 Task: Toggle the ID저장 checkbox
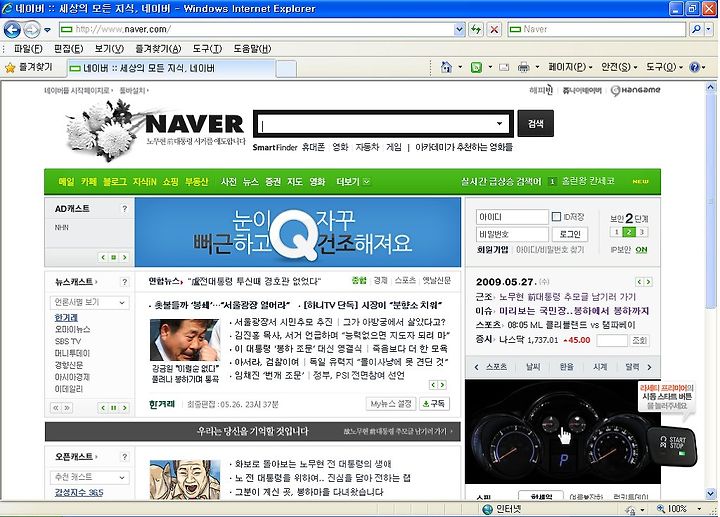click(x=556, y=216)
